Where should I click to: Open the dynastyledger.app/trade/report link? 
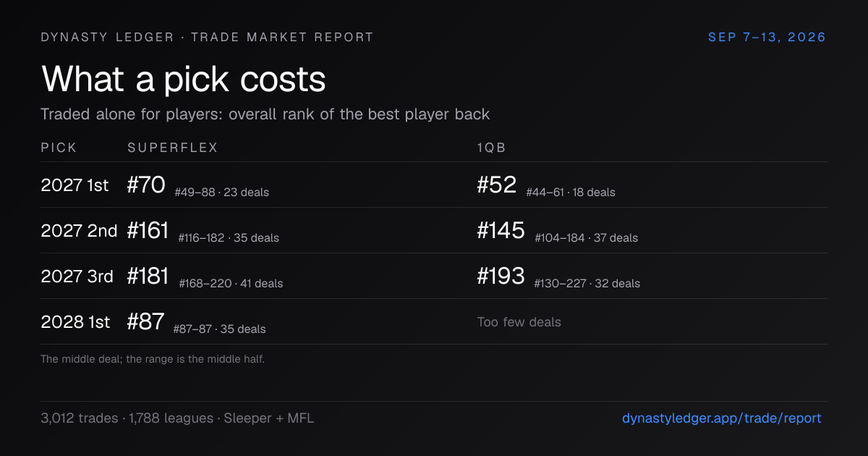[x=721, y=418]
